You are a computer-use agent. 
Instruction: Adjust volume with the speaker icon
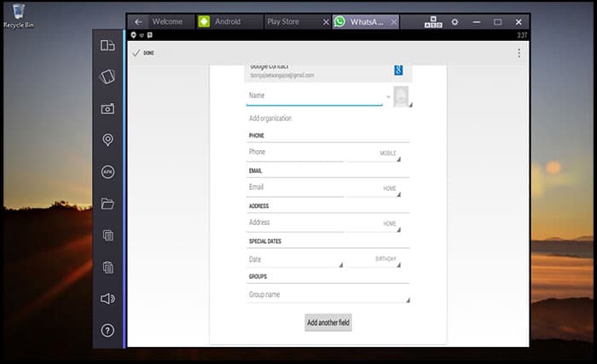tap(107, 299)
